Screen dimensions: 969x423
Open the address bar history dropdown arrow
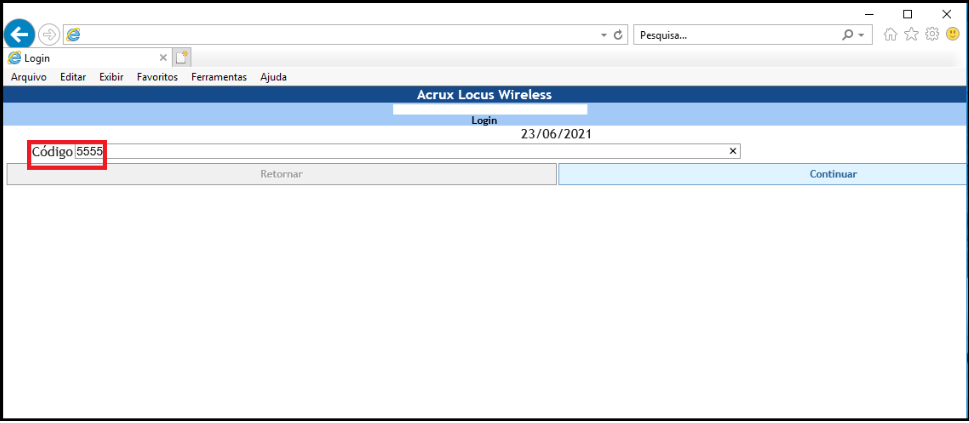pos(604,36)
